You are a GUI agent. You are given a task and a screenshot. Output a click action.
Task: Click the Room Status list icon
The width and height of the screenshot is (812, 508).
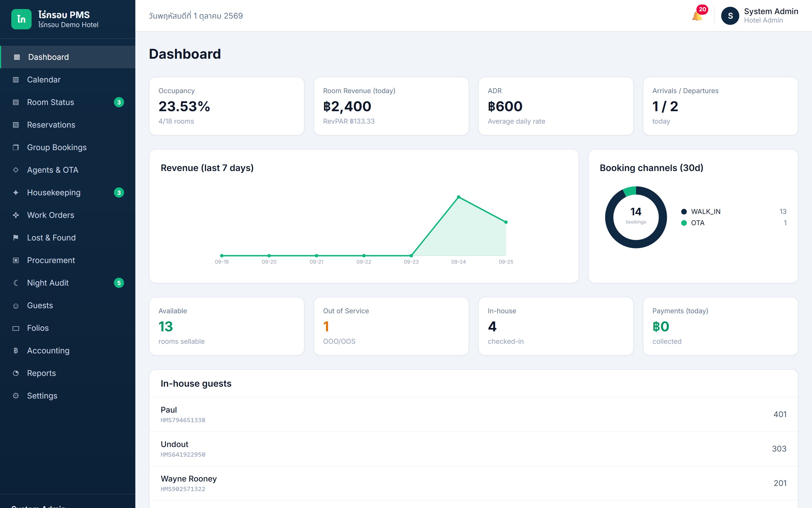point(16,102)
